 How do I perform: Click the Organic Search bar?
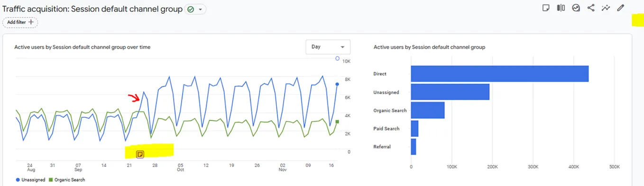428,110
